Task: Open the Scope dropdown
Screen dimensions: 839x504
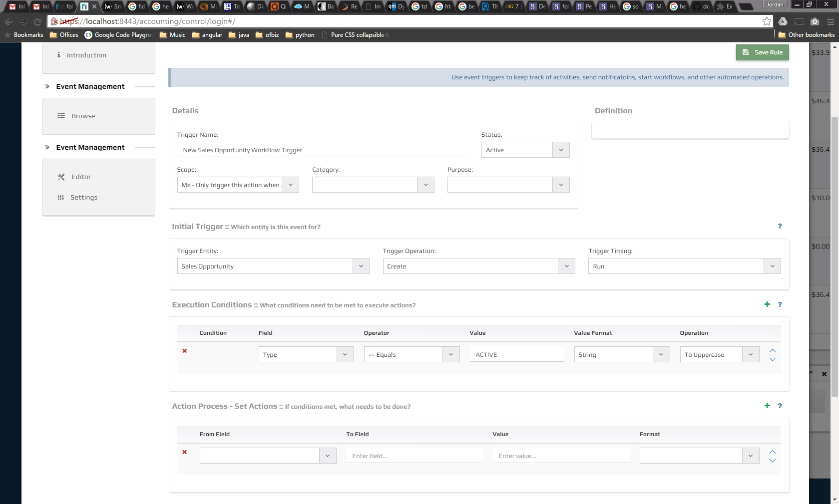Action: (238, 185)
